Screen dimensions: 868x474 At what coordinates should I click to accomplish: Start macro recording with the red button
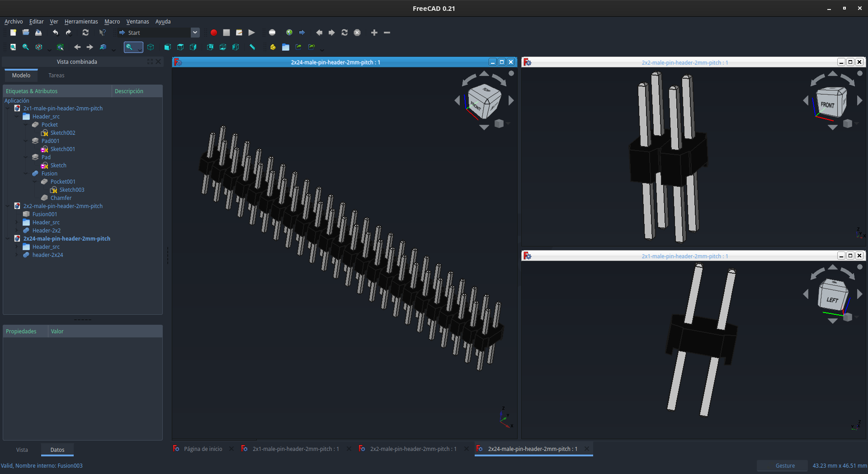point(214,33)
